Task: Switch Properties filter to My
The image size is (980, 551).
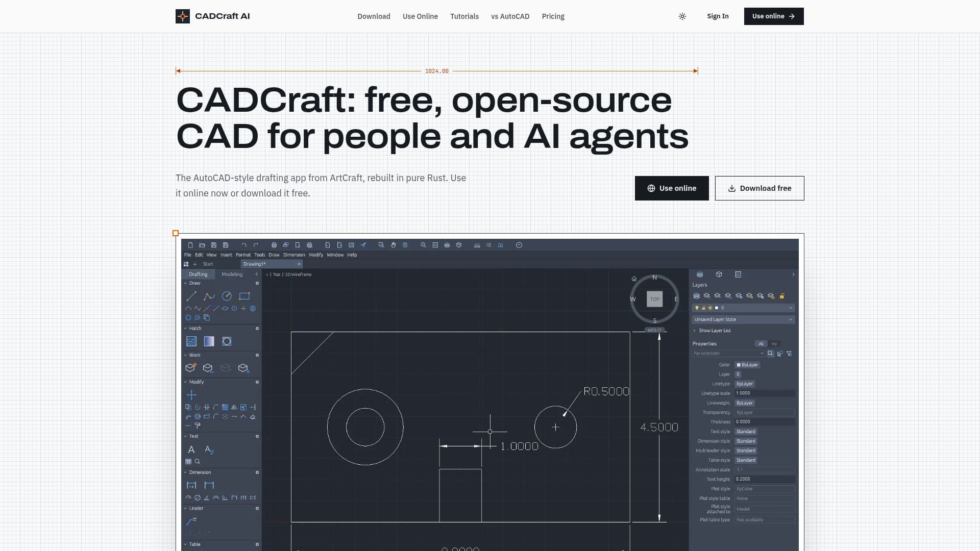Action: (x=774, y=344)
